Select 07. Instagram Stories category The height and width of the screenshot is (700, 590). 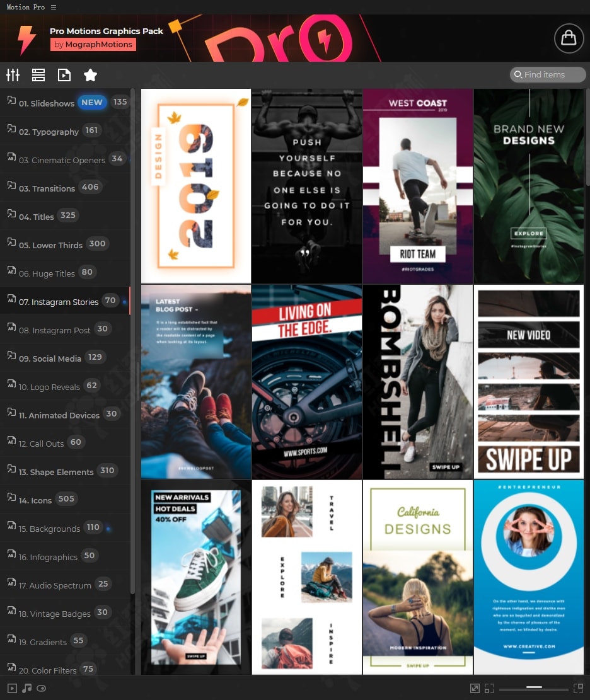(x=65, y=301)
